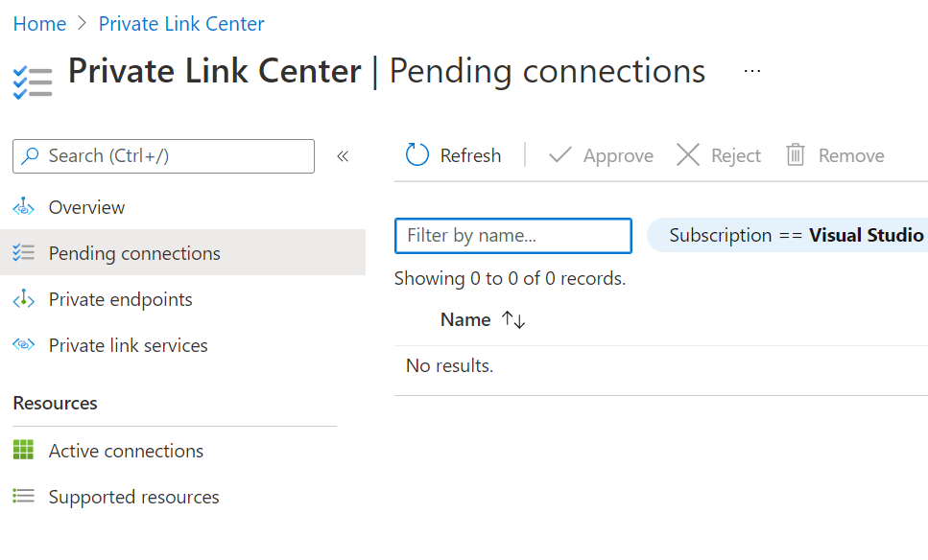The height and width of the screenshot is (560, 928).
Task: Click the Private link services icon
Action: pos(23,345)
